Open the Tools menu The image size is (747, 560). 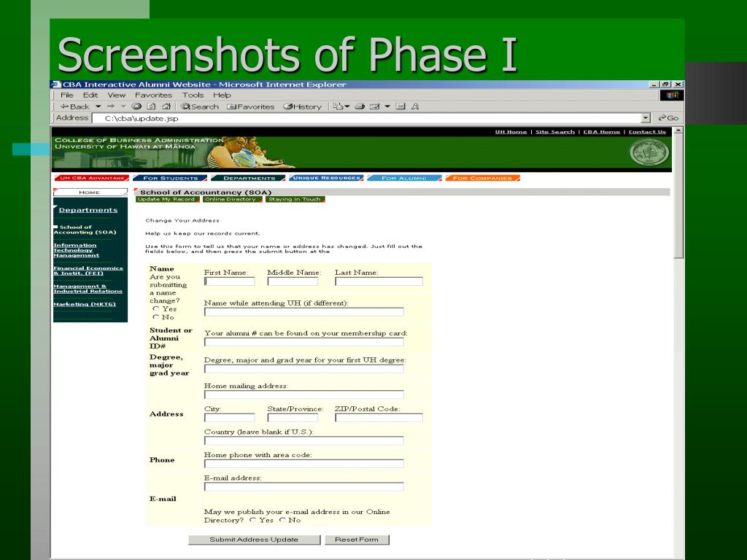193,96
